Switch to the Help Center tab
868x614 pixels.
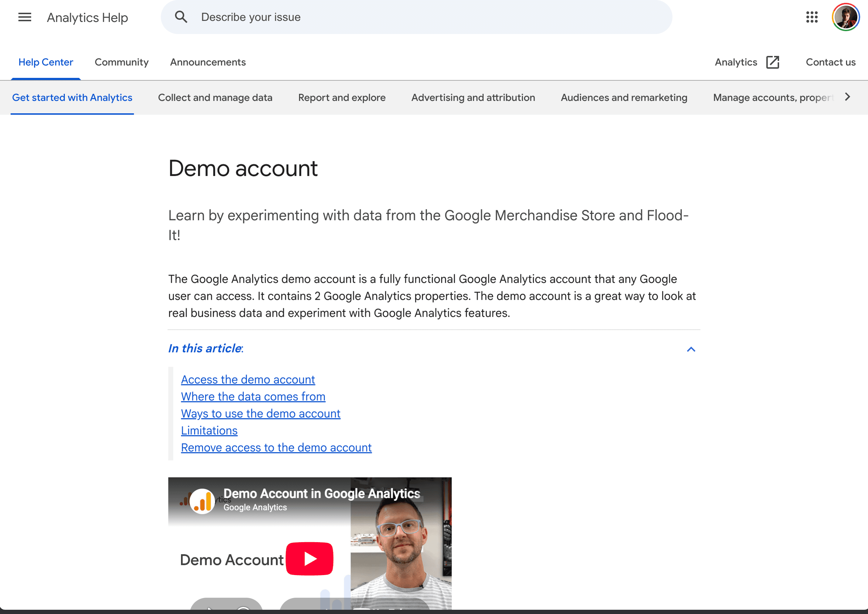point(46,62)
